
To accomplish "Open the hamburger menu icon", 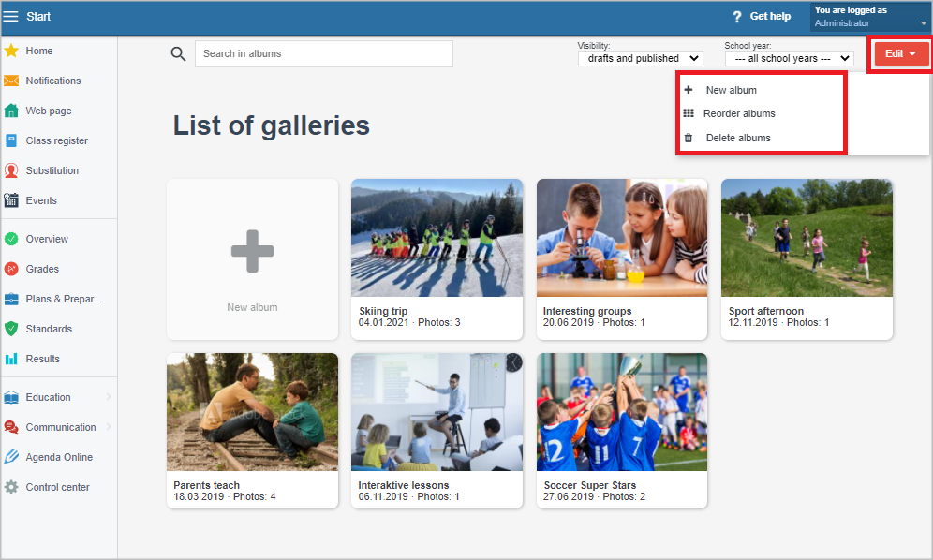I will coord(10,17).
